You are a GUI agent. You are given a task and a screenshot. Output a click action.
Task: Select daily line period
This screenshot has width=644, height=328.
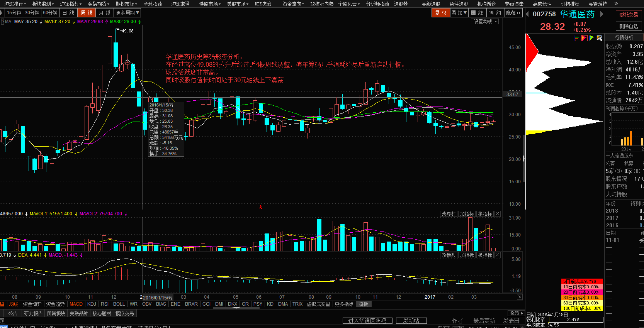68,13
